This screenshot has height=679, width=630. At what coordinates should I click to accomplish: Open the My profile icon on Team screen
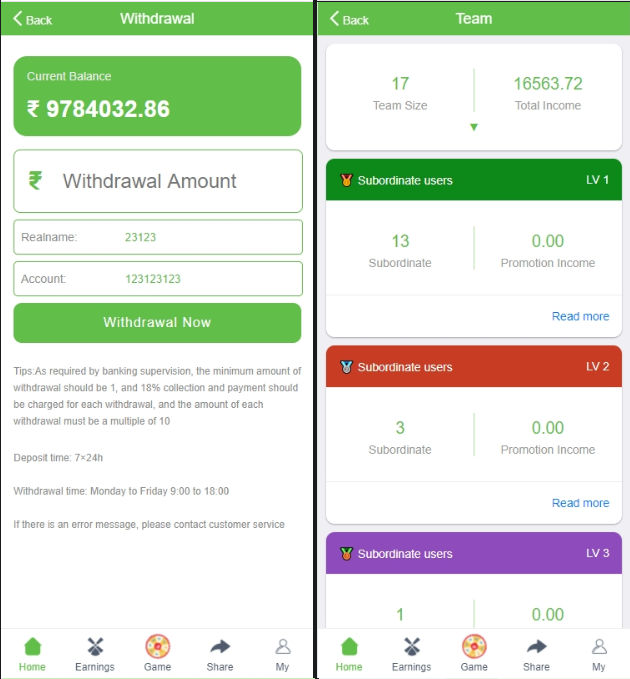click(x=599, y=647)
